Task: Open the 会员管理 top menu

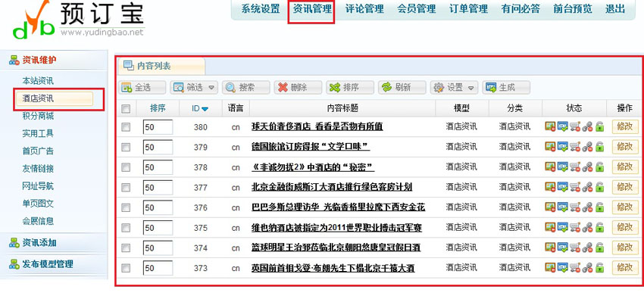Action: coord(417,8)
